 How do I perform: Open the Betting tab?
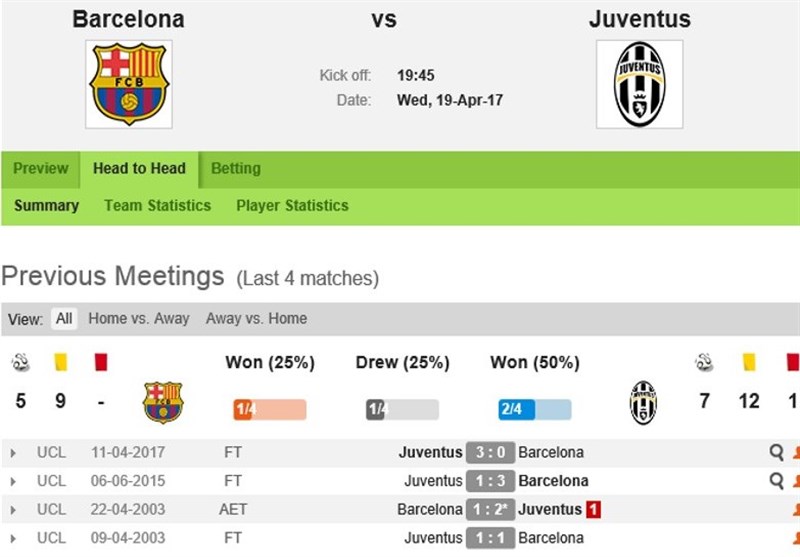236,168
